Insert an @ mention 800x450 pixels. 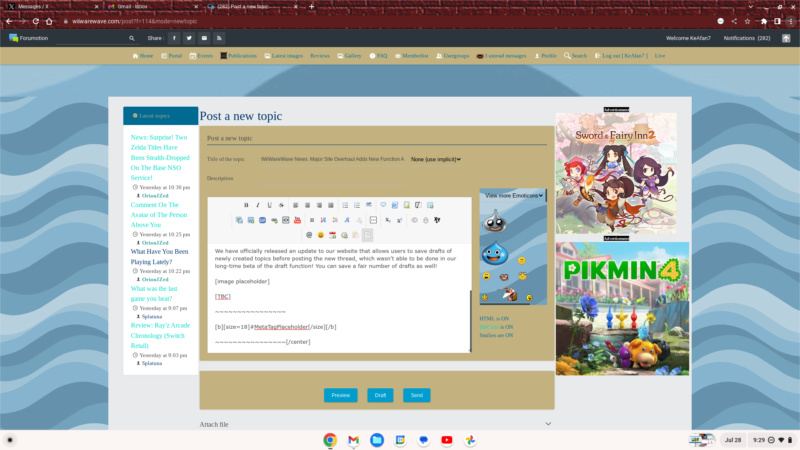[309, 235]
